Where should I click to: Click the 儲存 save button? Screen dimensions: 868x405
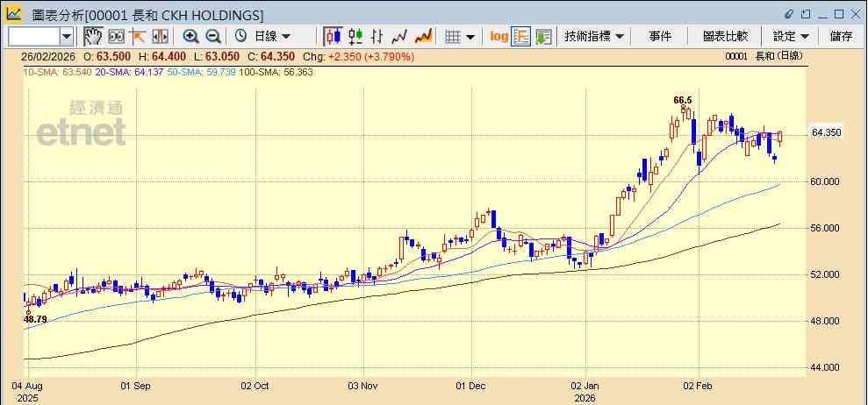[841, 37]
